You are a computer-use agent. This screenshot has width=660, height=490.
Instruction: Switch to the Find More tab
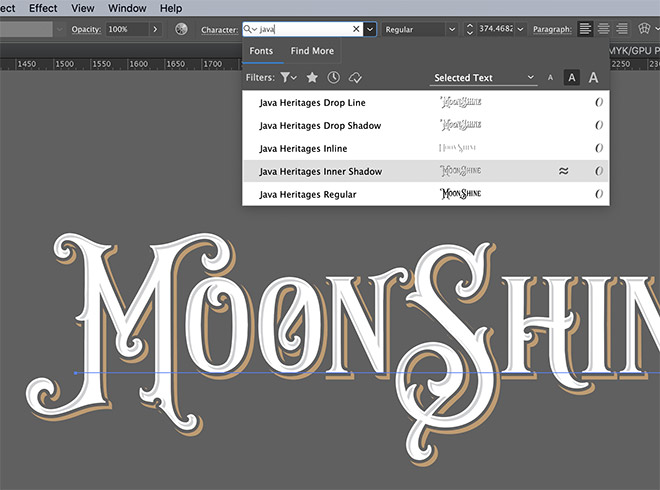tap(312, 51)
